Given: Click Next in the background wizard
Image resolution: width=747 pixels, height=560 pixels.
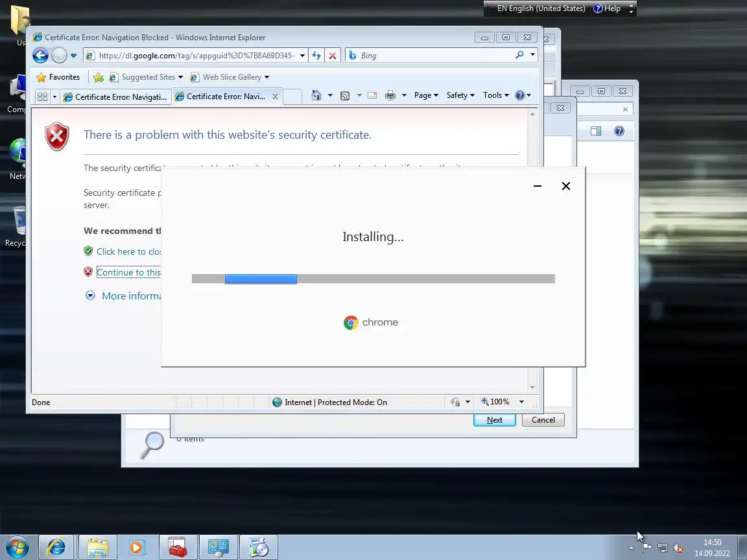Looking at the screenshot, I should [495, 419].
